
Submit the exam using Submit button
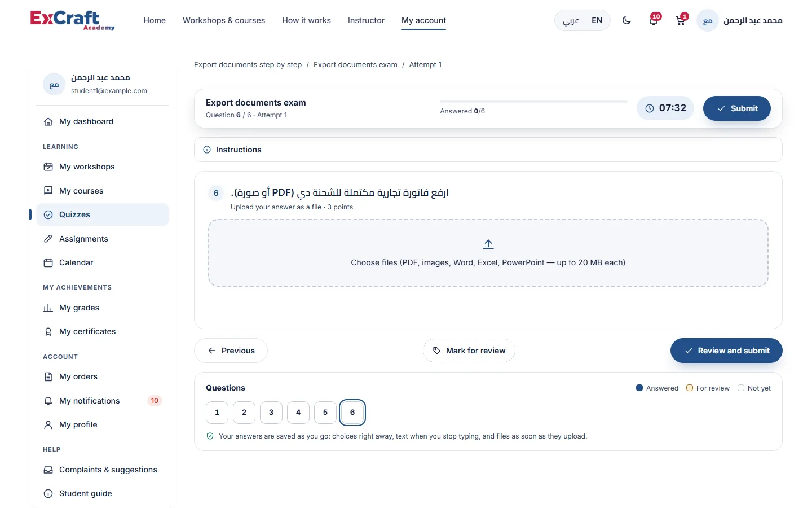737,108
